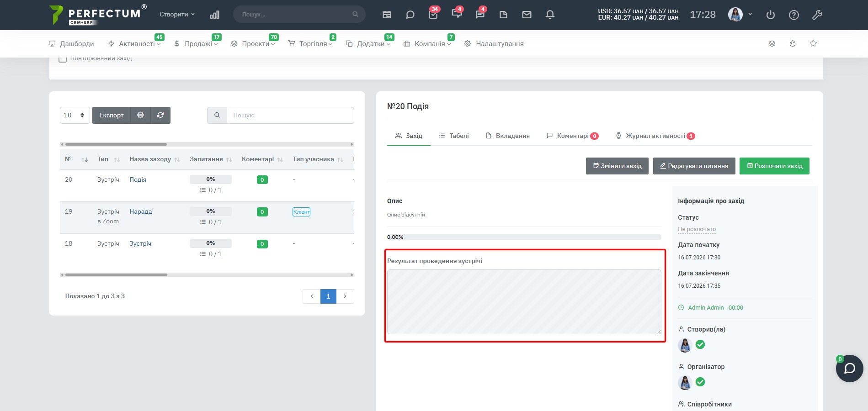Open the wrench setup icon
Image resolution: width=868 pixels, height=411 pixels.
click(817, 15)
